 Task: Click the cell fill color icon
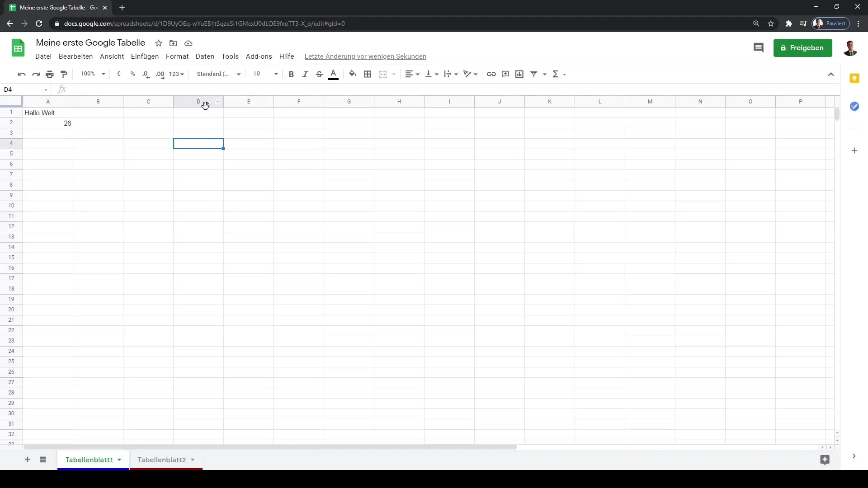click(x=352, y=74)
